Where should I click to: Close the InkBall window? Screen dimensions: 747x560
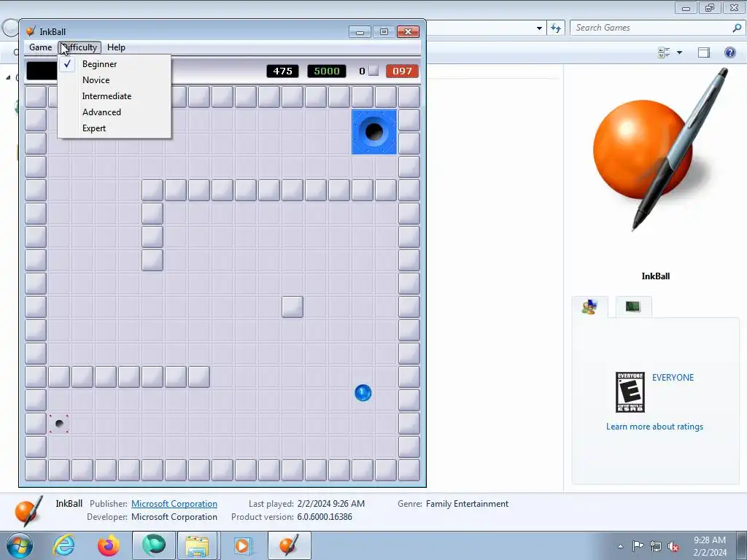pos(409,32)
